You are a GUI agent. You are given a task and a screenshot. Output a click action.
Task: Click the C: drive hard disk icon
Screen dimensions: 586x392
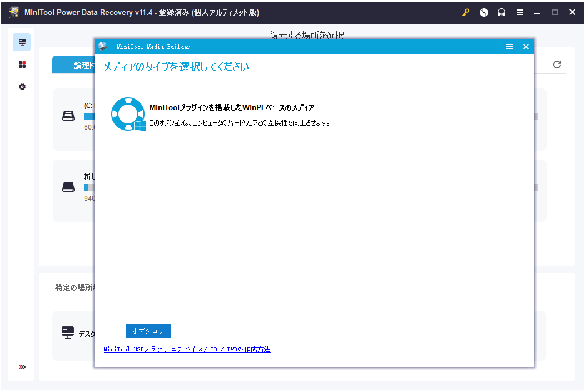click(x=68, y=115)
